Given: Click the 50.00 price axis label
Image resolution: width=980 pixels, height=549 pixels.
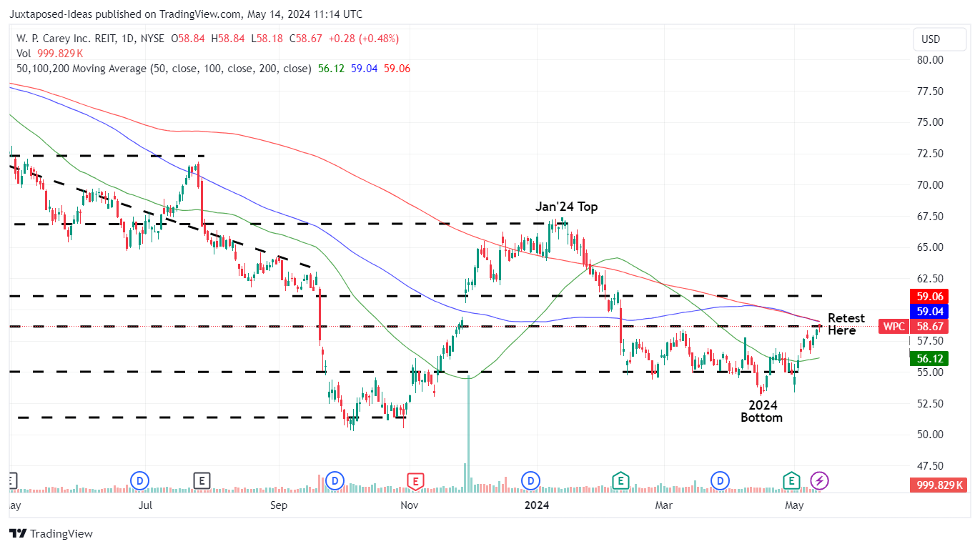Looking at the screenshot, I should pyautogui.click(x=930, y=435).
